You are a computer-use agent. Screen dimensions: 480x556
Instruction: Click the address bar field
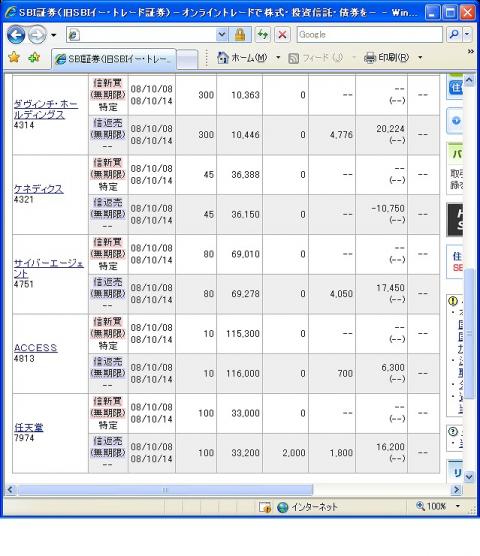[x=141, y=35]
